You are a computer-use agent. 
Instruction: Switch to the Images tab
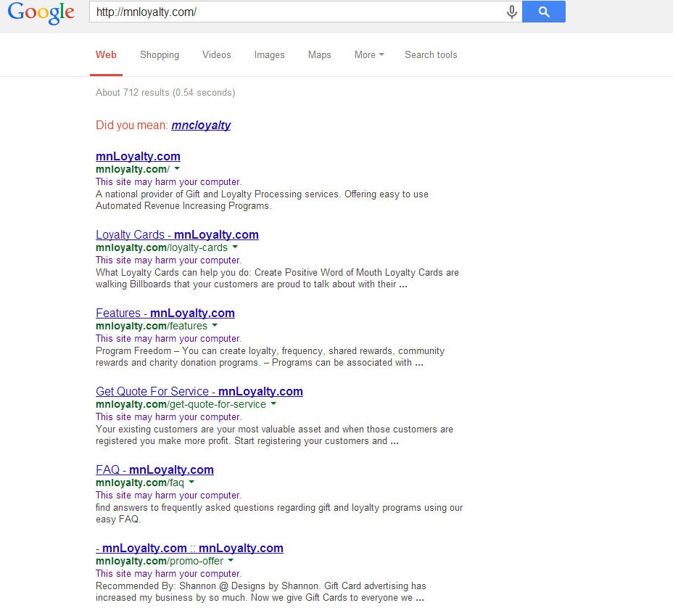(269, 55)
